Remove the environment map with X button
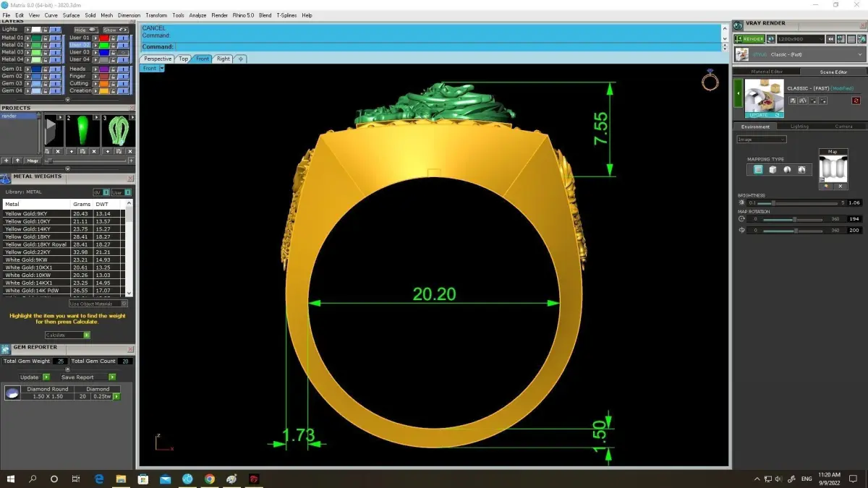This screenshot has width=868, height=488. click(x=841, y=187)
